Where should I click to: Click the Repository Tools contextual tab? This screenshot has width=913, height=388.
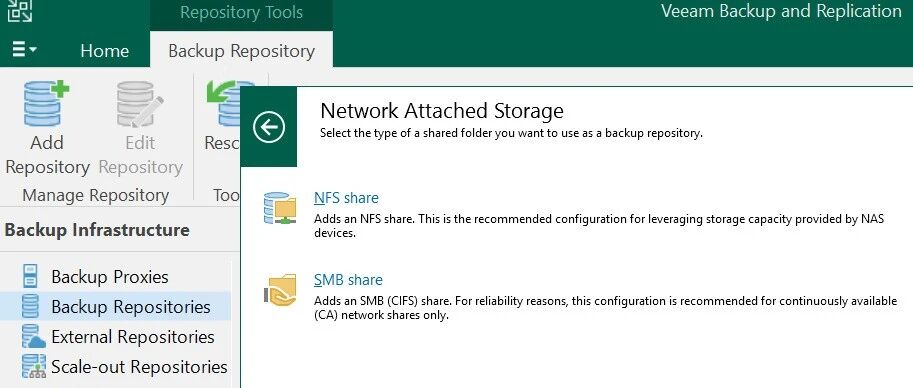242,13
